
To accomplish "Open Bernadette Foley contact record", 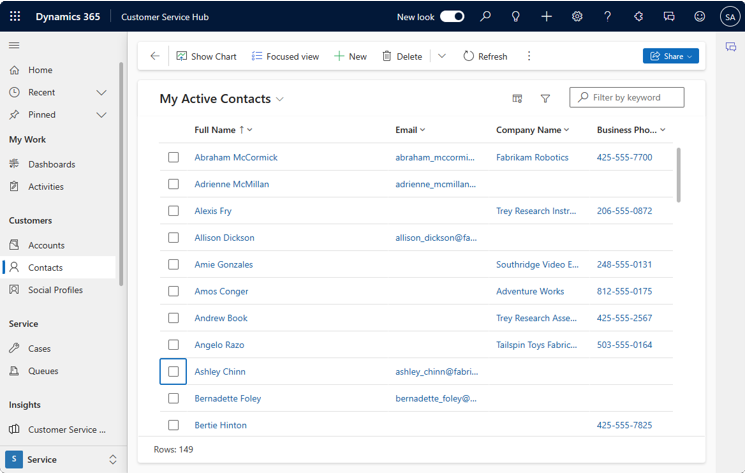I will click(228, 398).
